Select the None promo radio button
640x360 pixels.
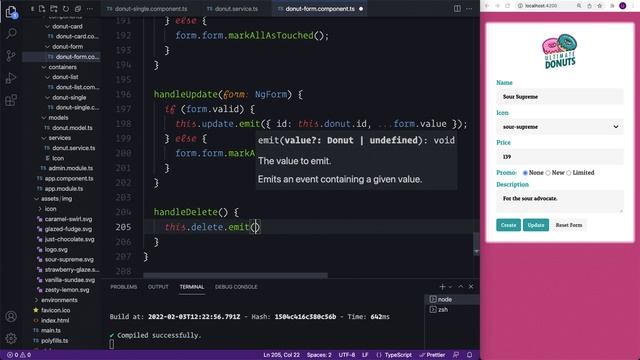click(x=525, y=173)
